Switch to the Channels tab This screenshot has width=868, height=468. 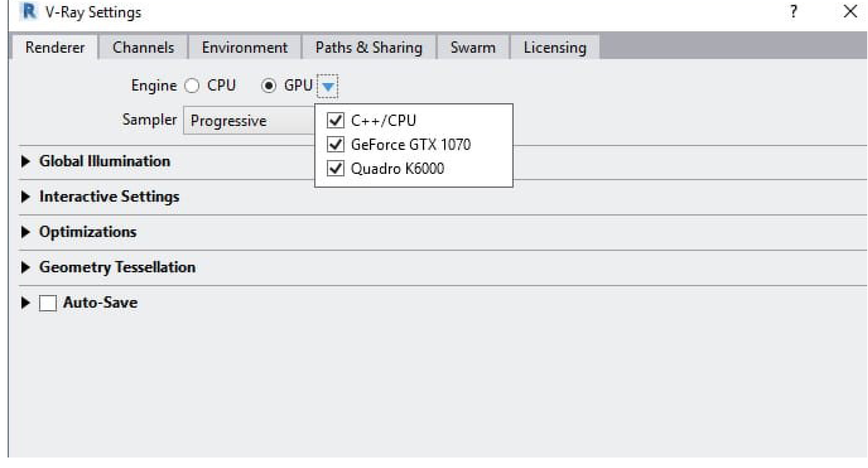[143, 47]
